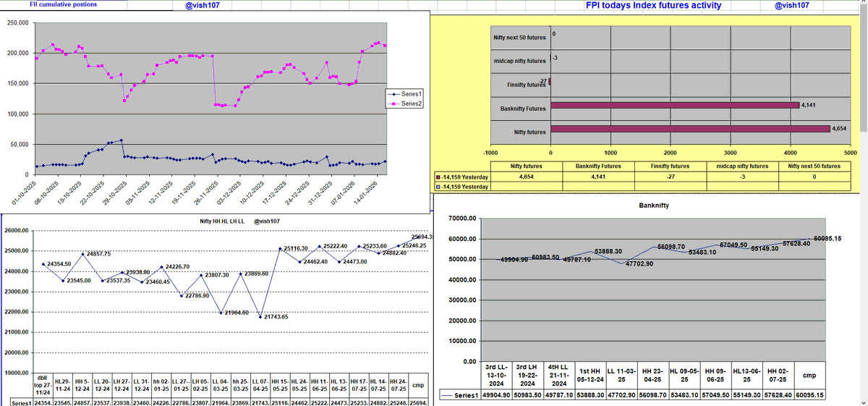
Task: Select the 'cmp' category on the Nifty chart
Action: 418,385
